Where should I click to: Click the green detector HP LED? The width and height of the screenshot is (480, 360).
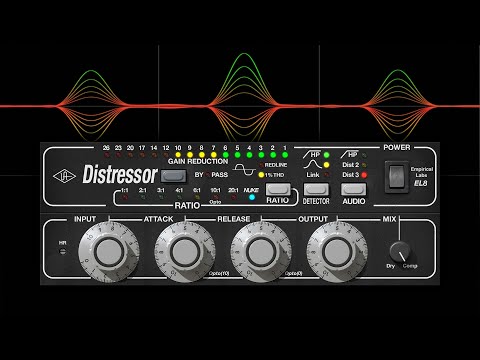point(326,155)
